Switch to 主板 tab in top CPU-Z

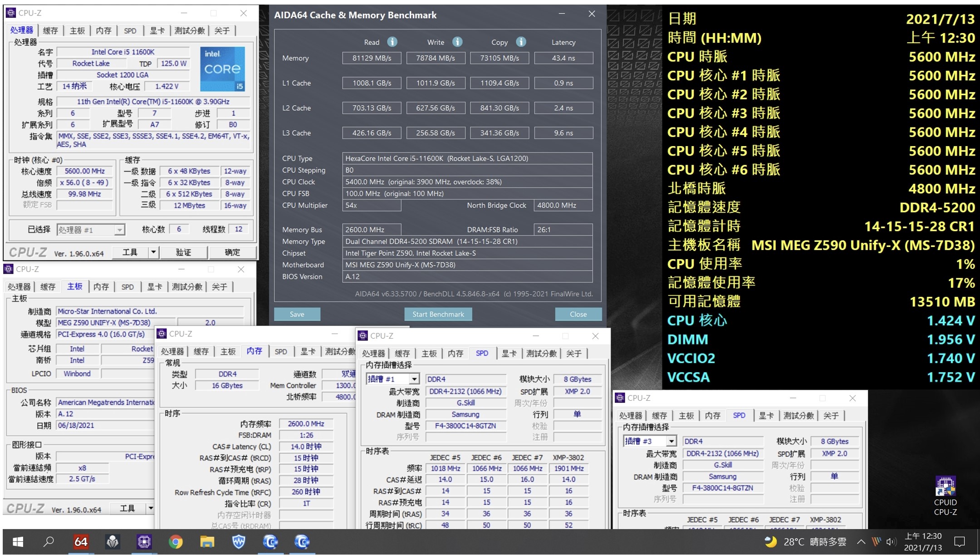77,30
